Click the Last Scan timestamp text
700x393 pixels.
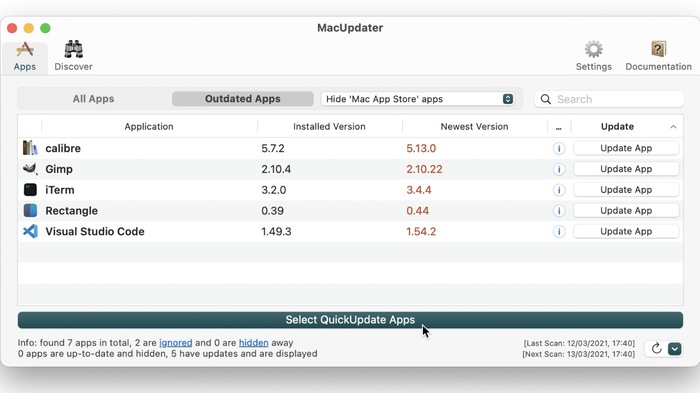point(579,343)
